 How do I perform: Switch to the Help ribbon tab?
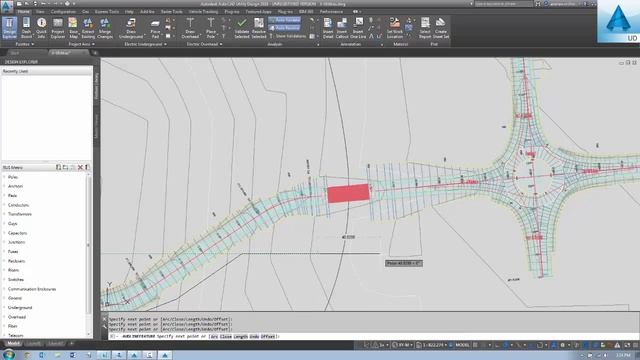point(129,11)
